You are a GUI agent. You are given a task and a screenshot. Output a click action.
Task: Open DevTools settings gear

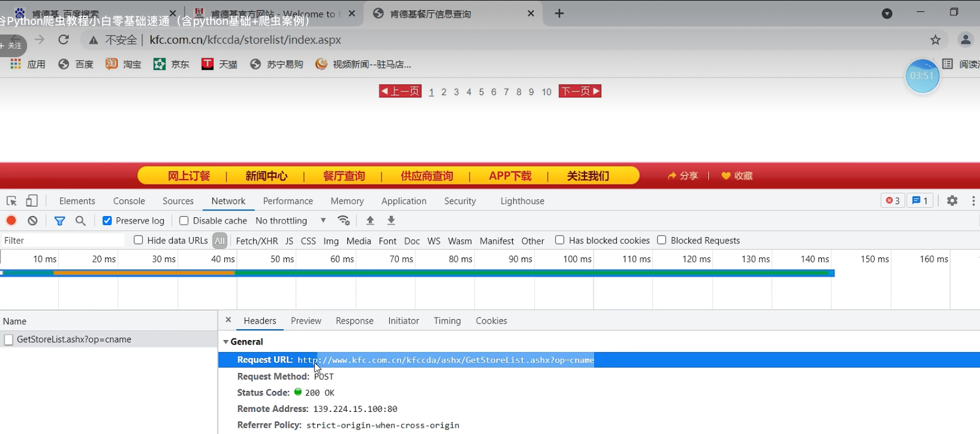[x=952, y=201]
